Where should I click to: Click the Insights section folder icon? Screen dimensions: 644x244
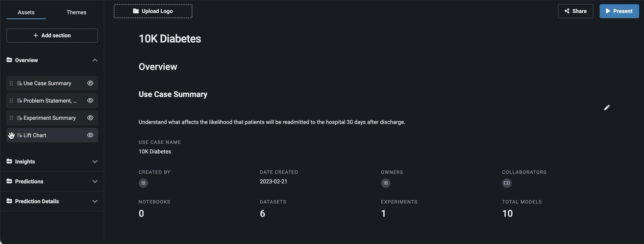9,162
